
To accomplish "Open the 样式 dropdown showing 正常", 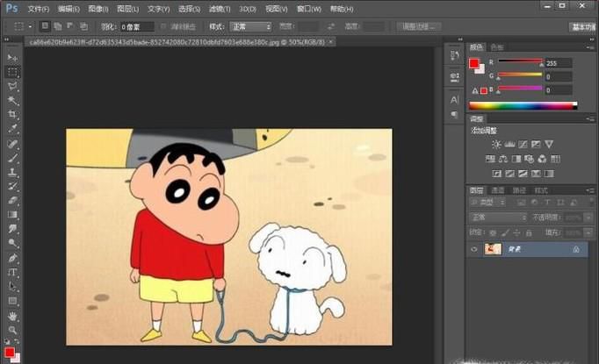I will (x=250, y=26).
